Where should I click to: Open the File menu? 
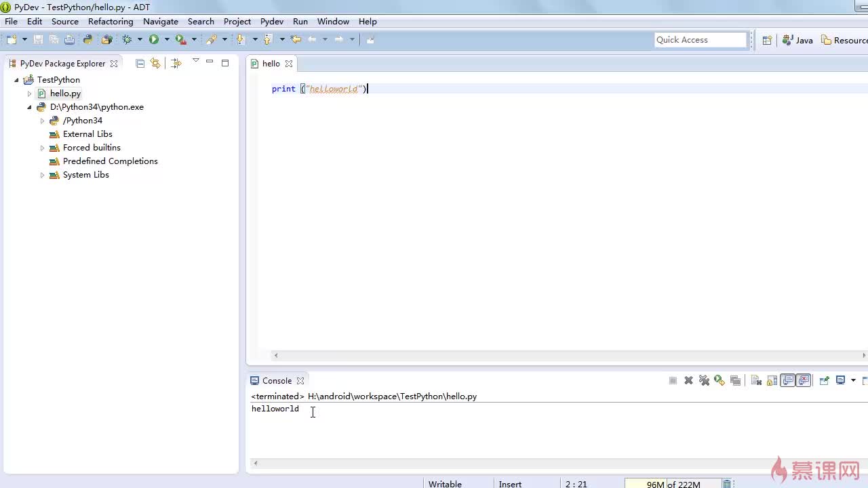(11, 22)
